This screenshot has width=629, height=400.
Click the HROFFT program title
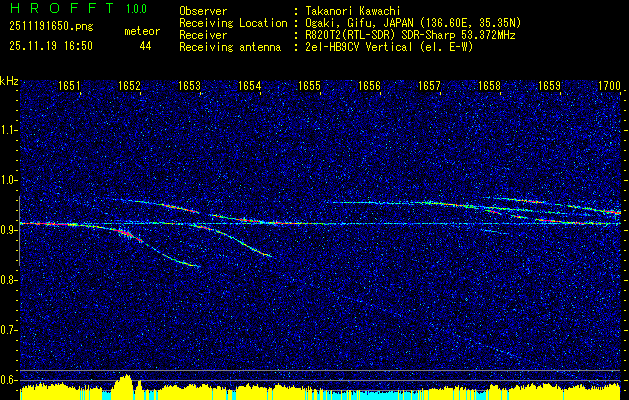[62, 8]
